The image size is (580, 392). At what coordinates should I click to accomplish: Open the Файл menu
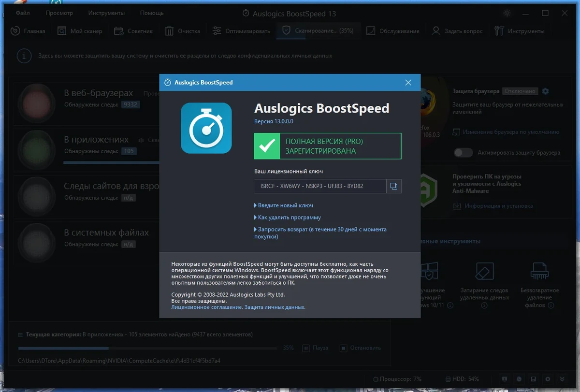[x=23, y=13]
